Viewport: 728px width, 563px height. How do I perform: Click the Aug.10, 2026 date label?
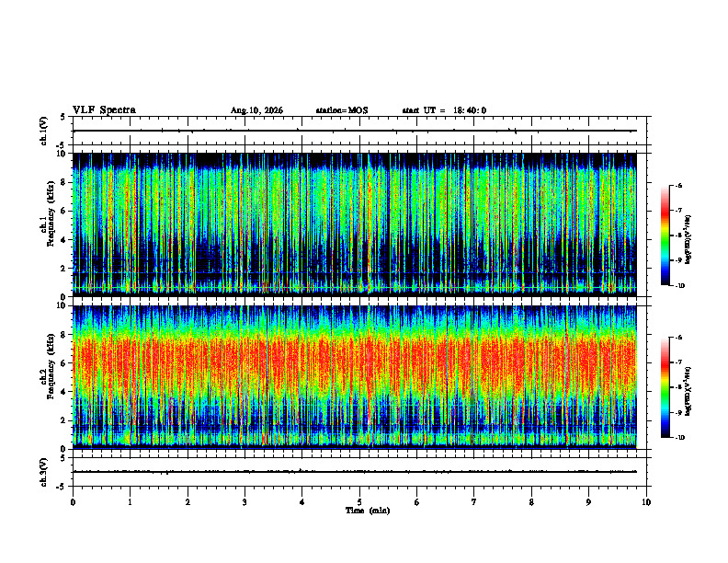point(256,110)
